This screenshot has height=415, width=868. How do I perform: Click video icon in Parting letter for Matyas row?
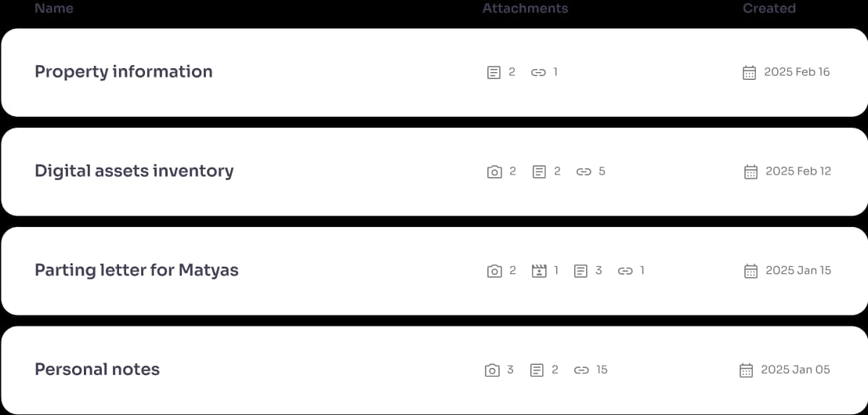(539, 271)
